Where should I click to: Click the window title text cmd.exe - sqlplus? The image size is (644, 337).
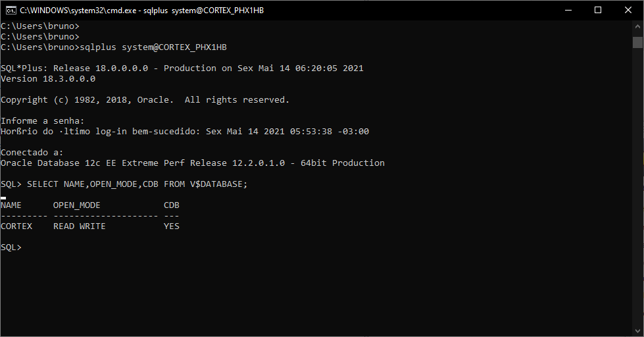pos(141,11)
